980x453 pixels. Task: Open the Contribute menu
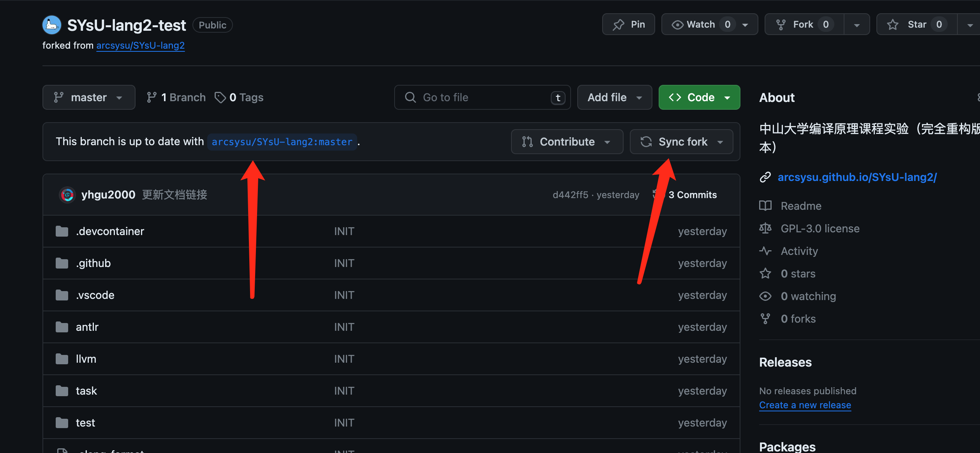pyautogui.click(x=567, y=142)
